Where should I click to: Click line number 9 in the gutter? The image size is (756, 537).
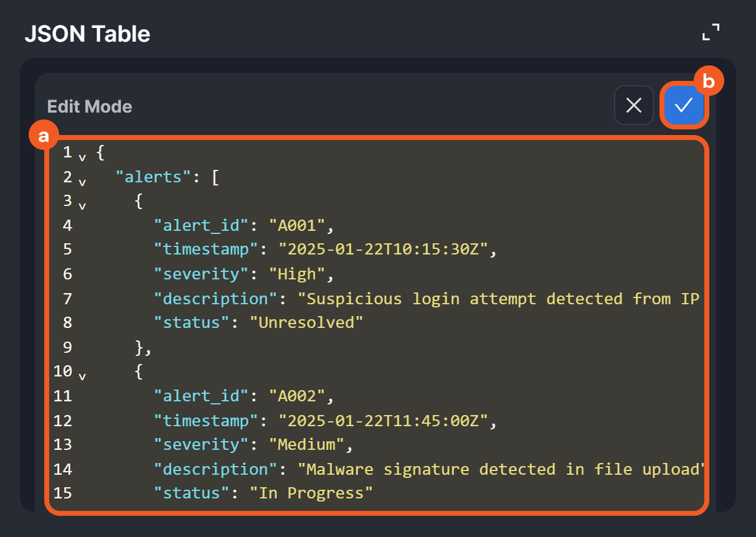click(x=67, y=347)
